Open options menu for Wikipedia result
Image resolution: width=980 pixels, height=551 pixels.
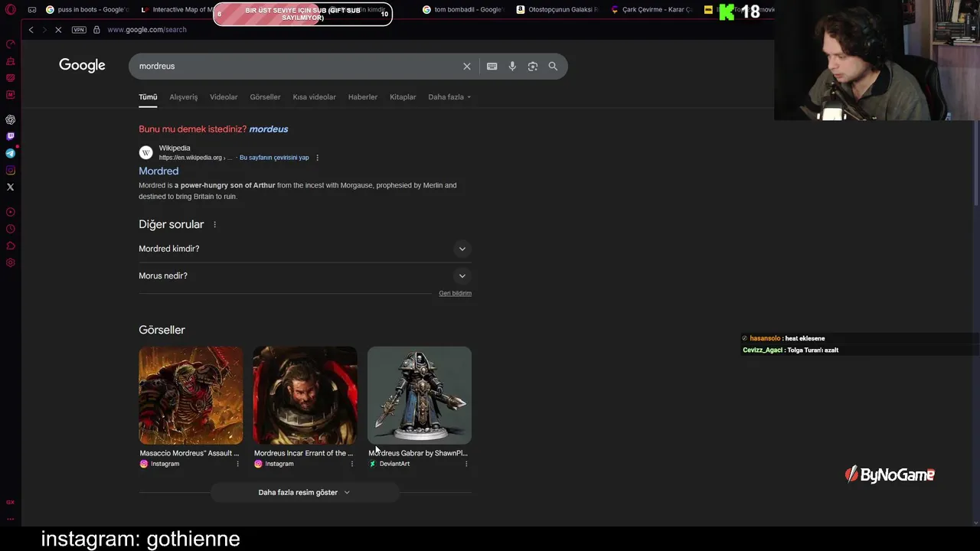click(317, 158)
